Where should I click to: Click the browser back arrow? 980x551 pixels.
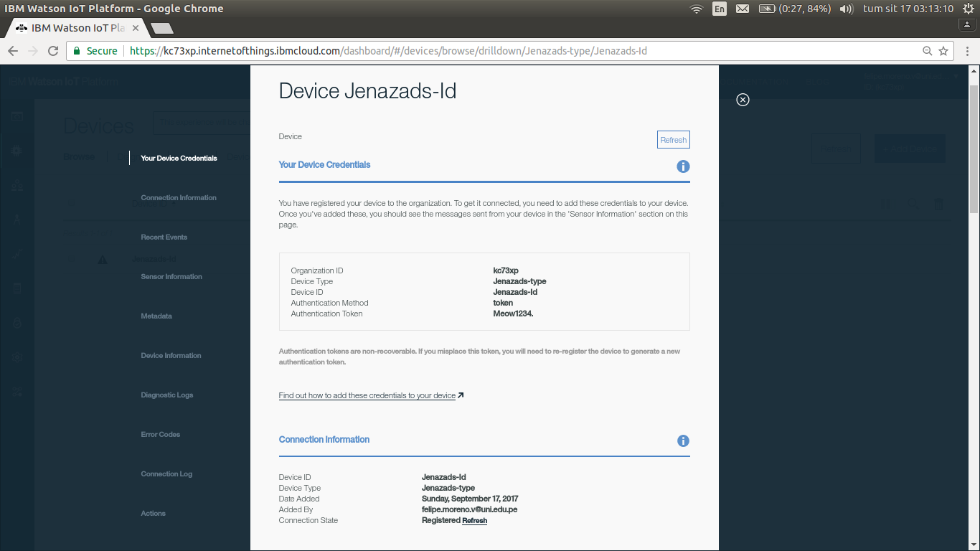pos(13,51)
